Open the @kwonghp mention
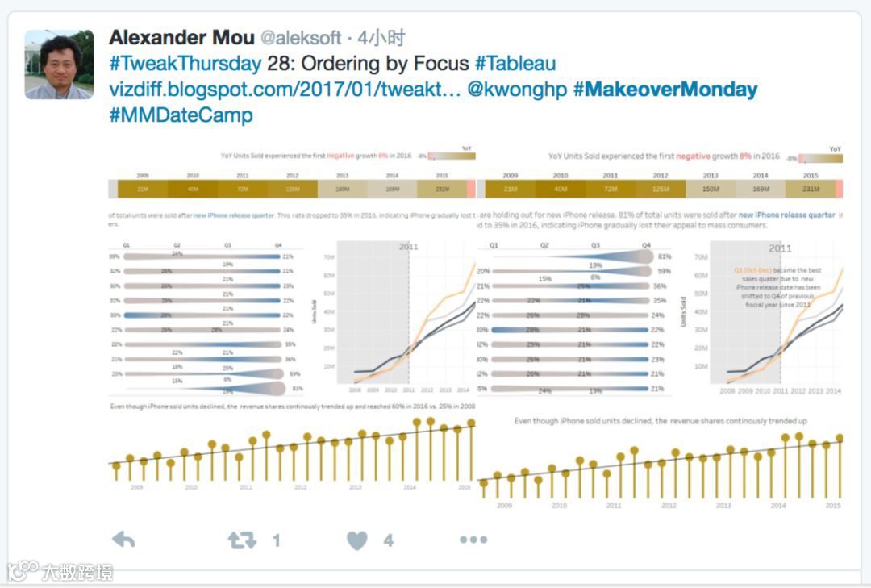Image resolution: width=871 pixels, height=588 pixels. 517,90
